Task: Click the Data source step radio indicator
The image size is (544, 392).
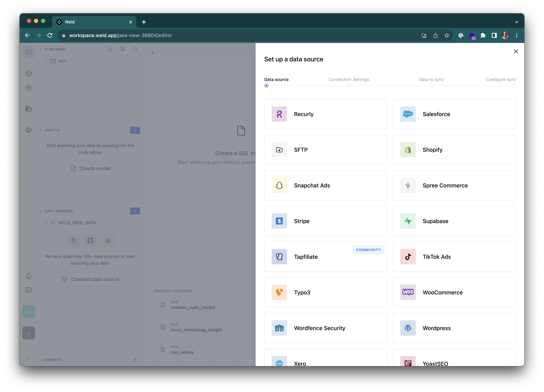Action: [266, 86]
